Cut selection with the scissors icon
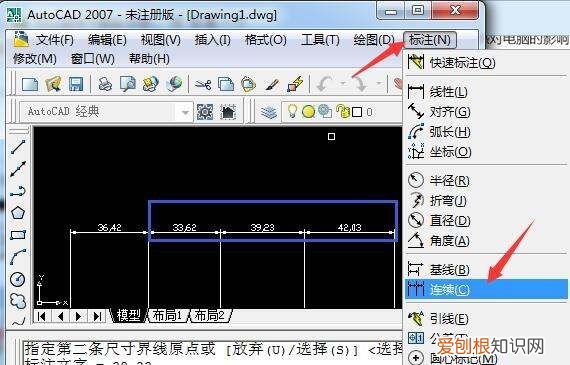 pos(203,85)
